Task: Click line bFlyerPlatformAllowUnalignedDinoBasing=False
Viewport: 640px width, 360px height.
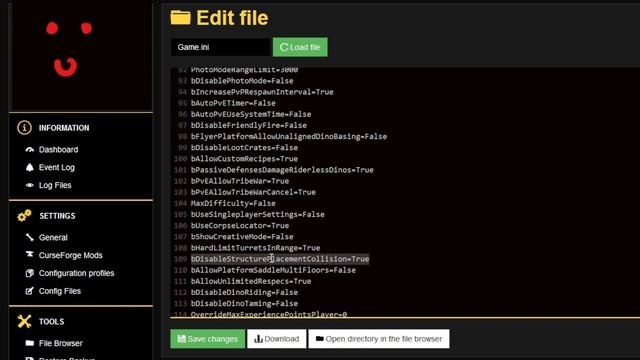Action: pos(289,136)
